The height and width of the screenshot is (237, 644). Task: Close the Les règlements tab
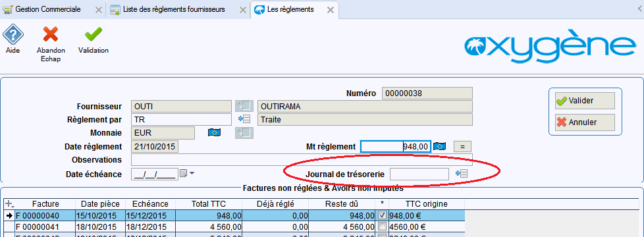330,10
